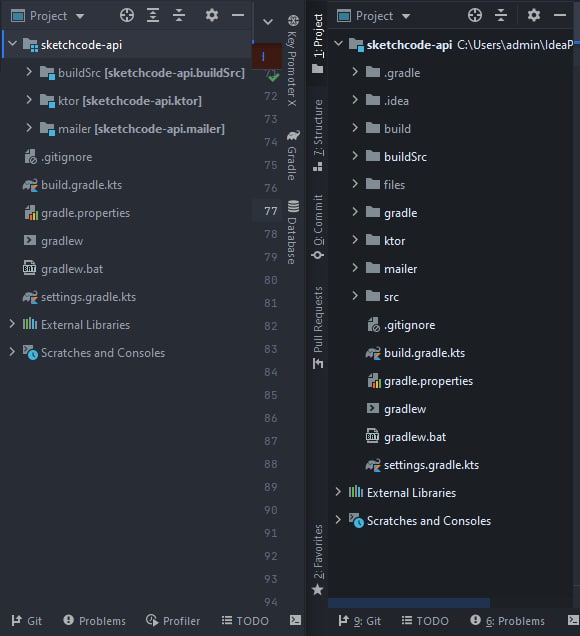Open the Favorites tool window
Image resolution: width=580 pixels, height=636 pixels.
click(318, 560)
